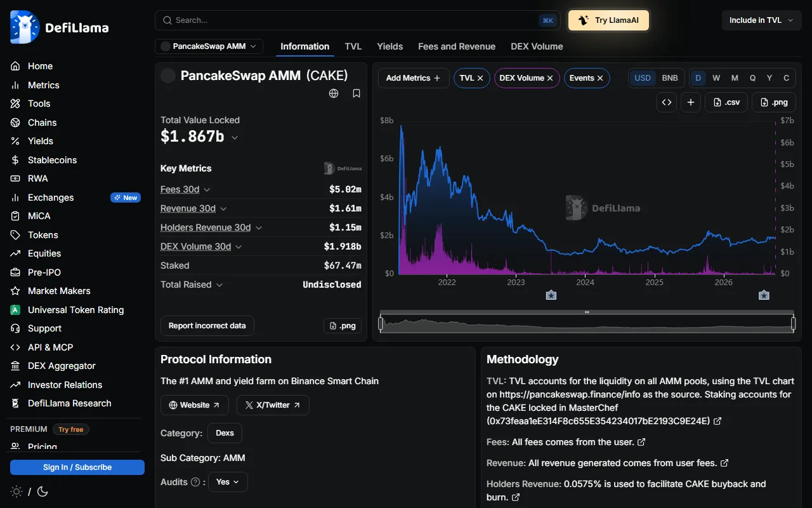Switch chart denomination to USD
The image size is (812, 508).
[x=643, y=78]
